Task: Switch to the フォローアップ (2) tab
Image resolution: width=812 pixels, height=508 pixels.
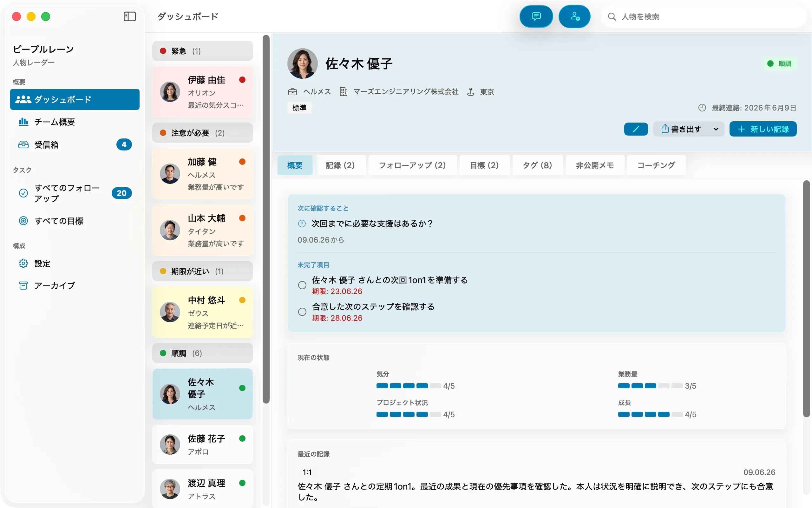Action: [x=412, y=165]
